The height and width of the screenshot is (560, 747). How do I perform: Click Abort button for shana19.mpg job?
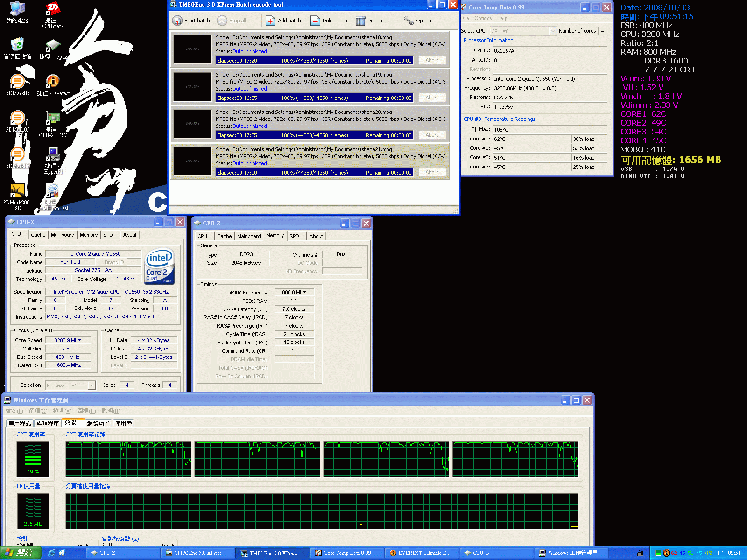coord(431,98)
